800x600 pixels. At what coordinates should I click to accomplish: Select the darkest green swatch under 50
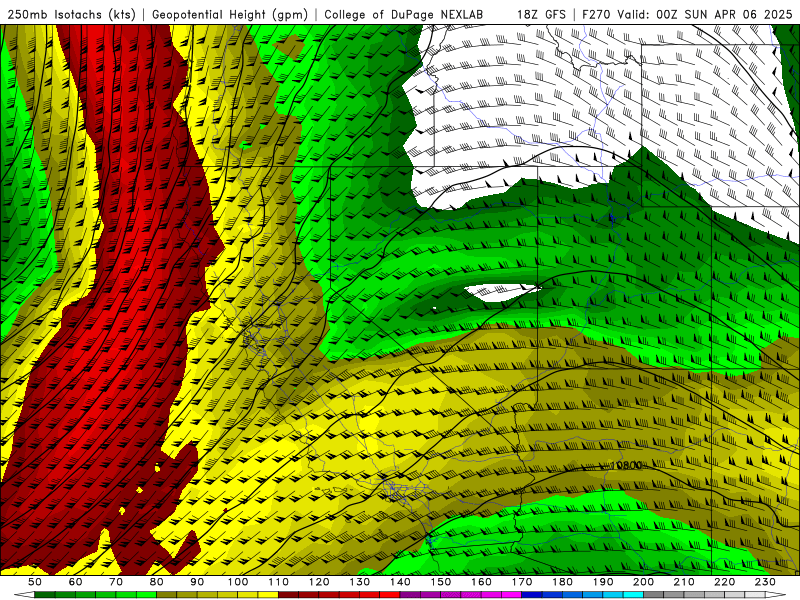[45, 595]
